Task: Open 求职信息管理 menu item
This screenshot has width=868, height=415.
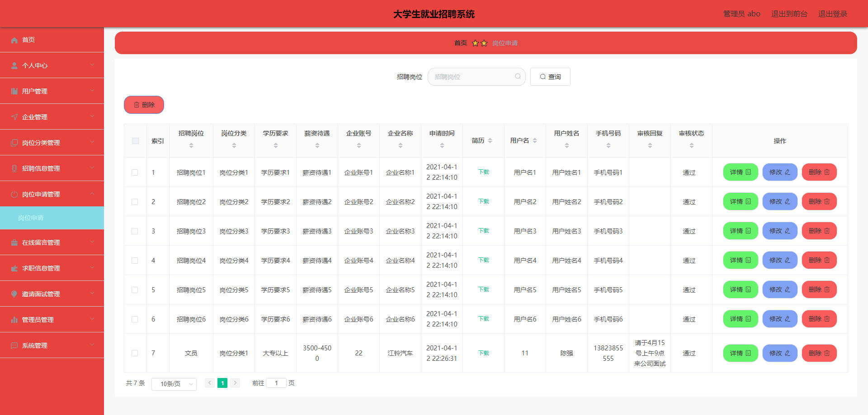Action: pyautogui.click(x=52, y=268)
